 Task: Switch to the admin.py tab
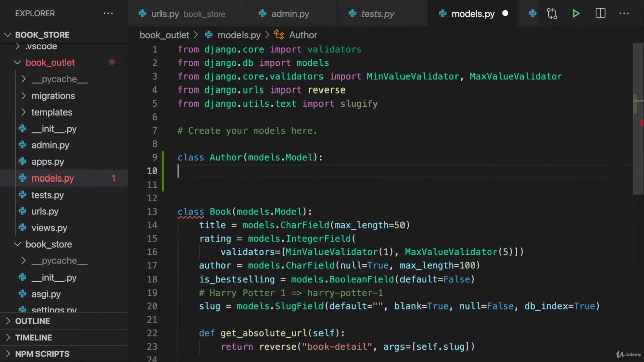[x=290, y=14]
